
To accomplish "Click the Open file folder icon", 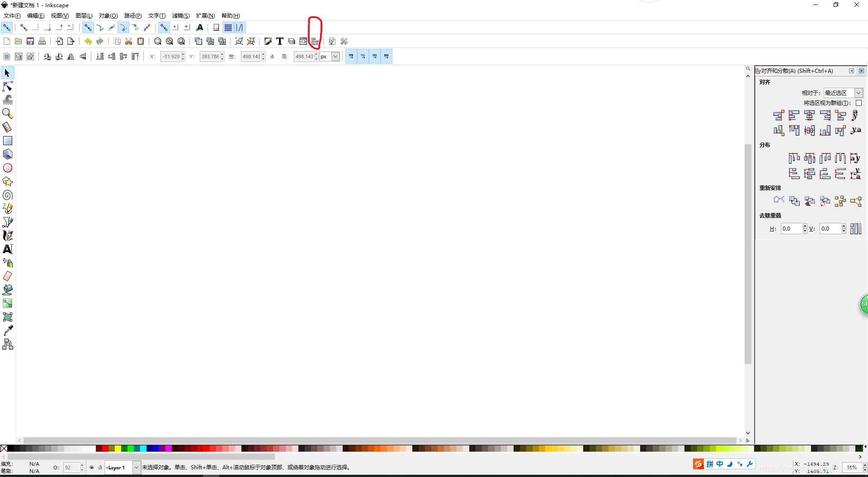I will tap(19, 41).
